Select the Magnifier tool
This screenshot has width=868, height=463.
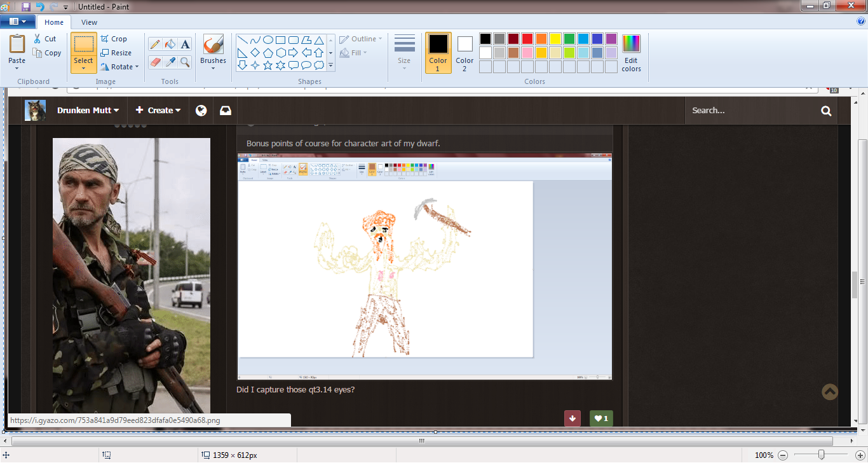click(185, 62)
